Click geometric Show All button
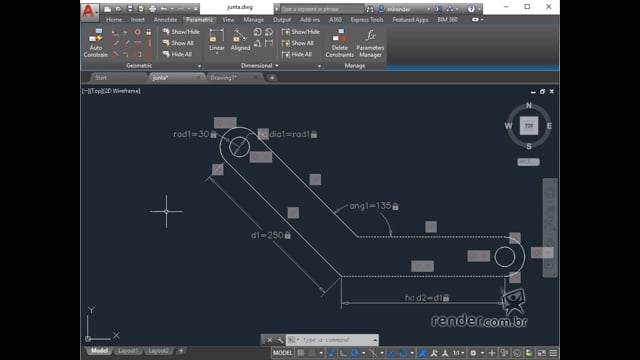The height and width of the screenshot is (360, 640). [178, 43]
